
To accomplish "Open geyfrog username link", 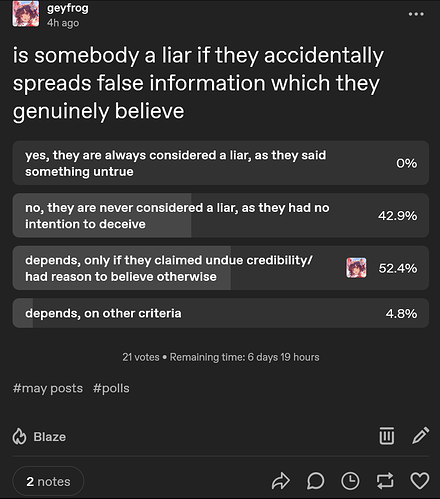I will [x=68, y=8].
